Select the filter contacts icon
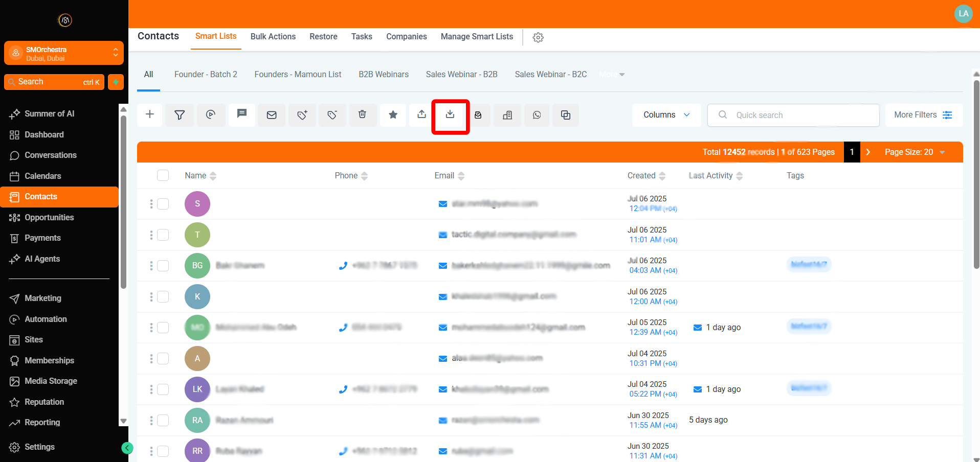Image resolution: width=980 pixels, height=462 pixels. point(180,115)
